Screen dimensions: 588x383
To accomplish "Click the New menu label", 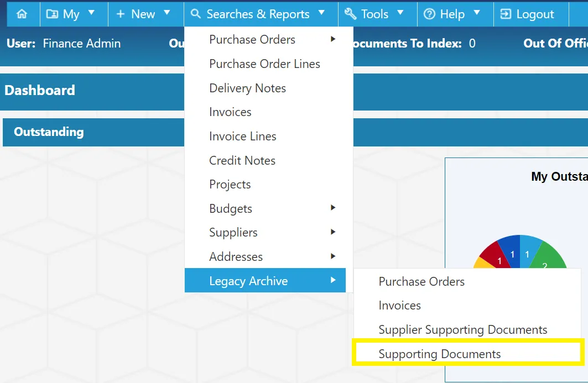I will pyautogui.click(x=143, y=14).
